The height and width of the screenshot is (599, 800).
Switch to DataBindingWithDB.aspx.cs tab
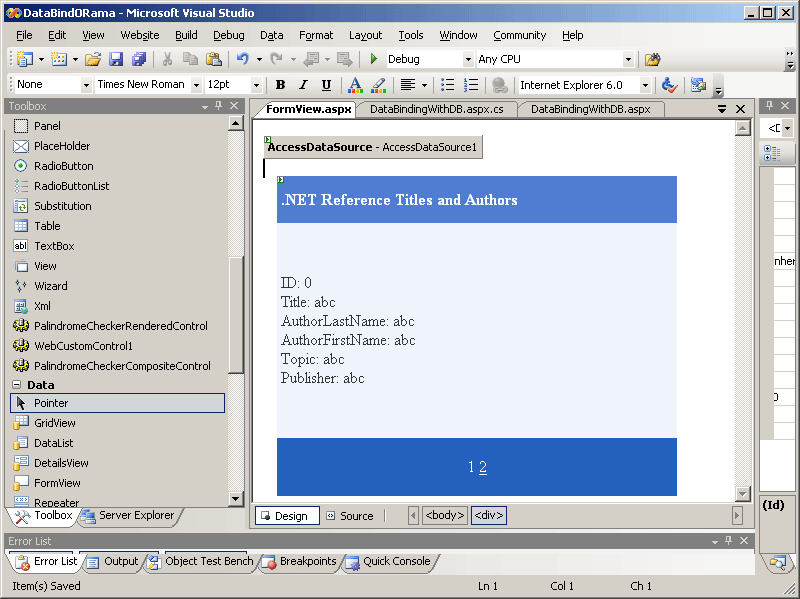coord(436,109)
